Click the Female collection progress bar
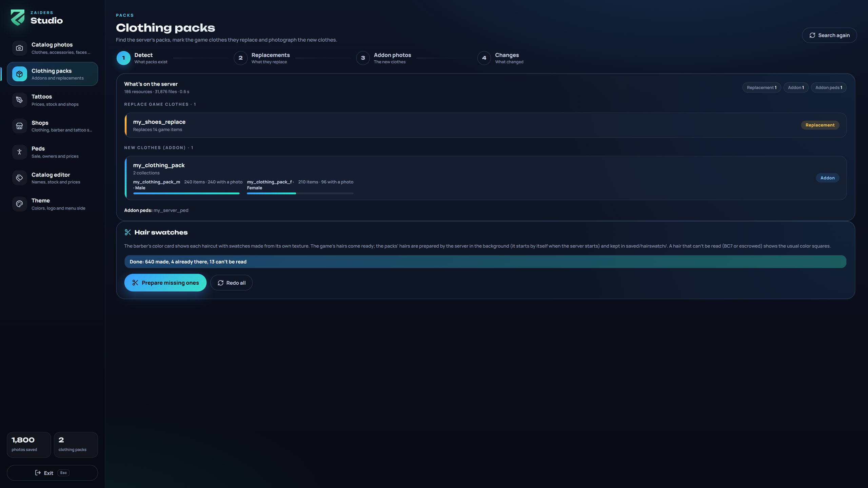Screen dimensions: 868x488 pyautogui.click(x=300, y=194)
